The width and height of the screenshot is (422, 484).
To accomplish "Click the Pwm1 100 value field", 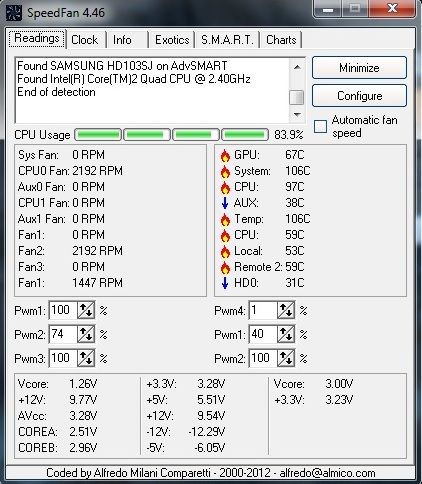I will 63,310.
